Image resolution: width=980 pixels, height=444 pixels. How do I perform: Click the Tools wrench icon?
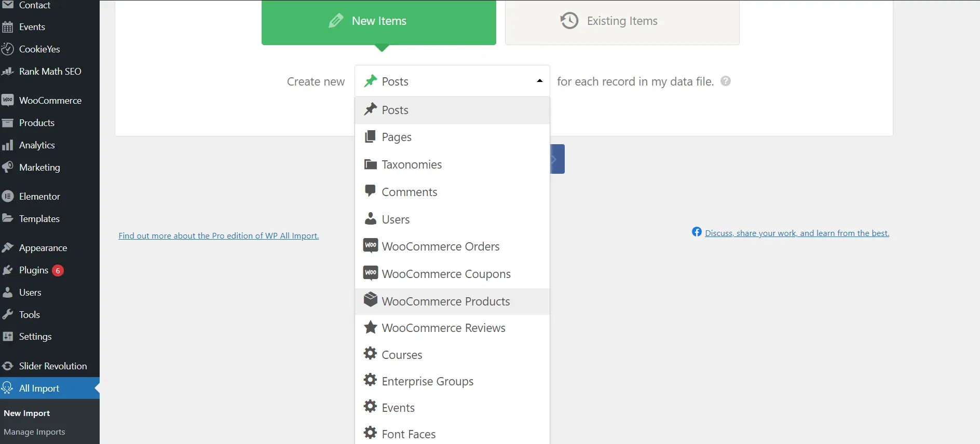coord(7,314)
